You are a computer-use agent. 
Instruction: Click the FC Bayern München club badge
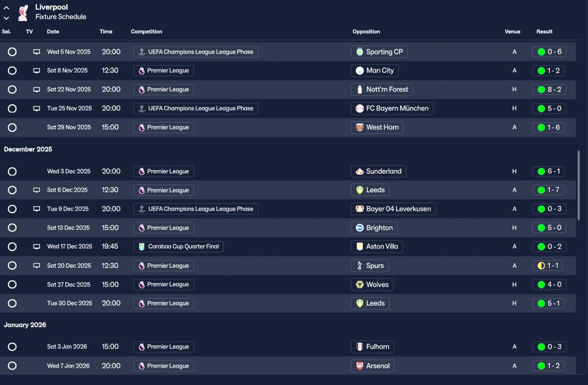360,108
